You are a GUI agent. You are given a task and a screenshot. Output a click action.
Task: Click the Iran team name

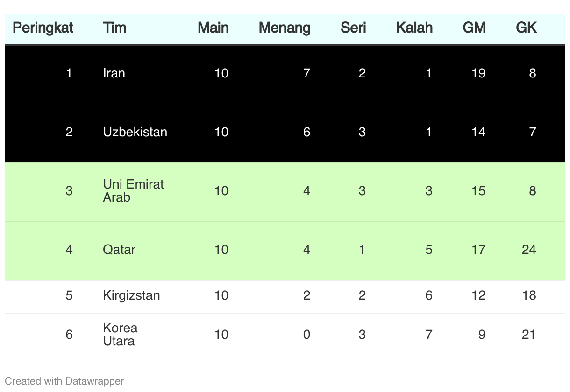(114, 73)
